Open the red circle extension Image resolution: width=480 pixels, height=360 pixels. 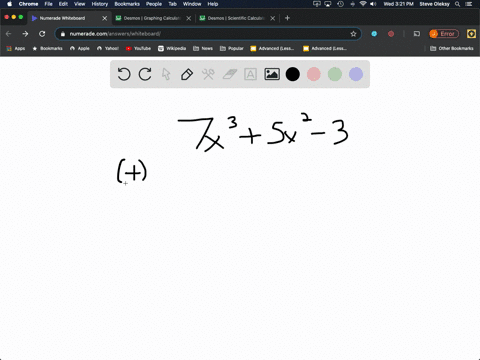[x=391, y=34]
